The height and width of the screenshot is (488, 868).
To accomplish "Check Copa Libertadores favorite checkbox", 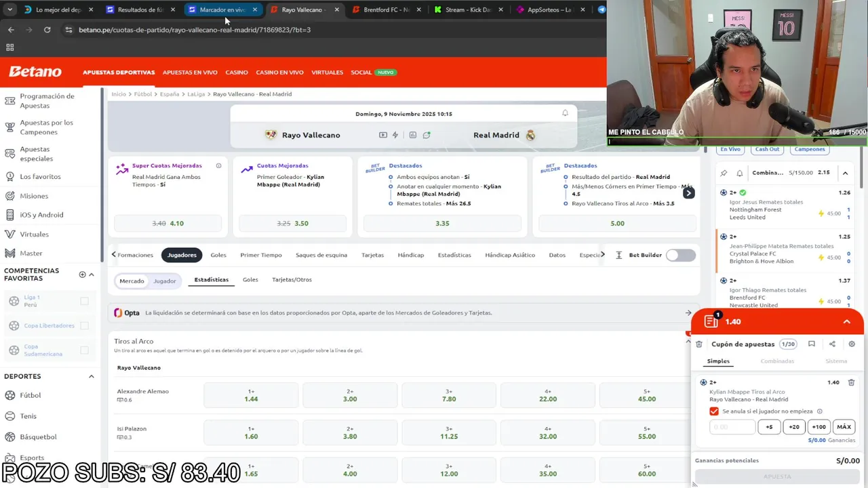I will pyautogui.click(x=84, y=325).
